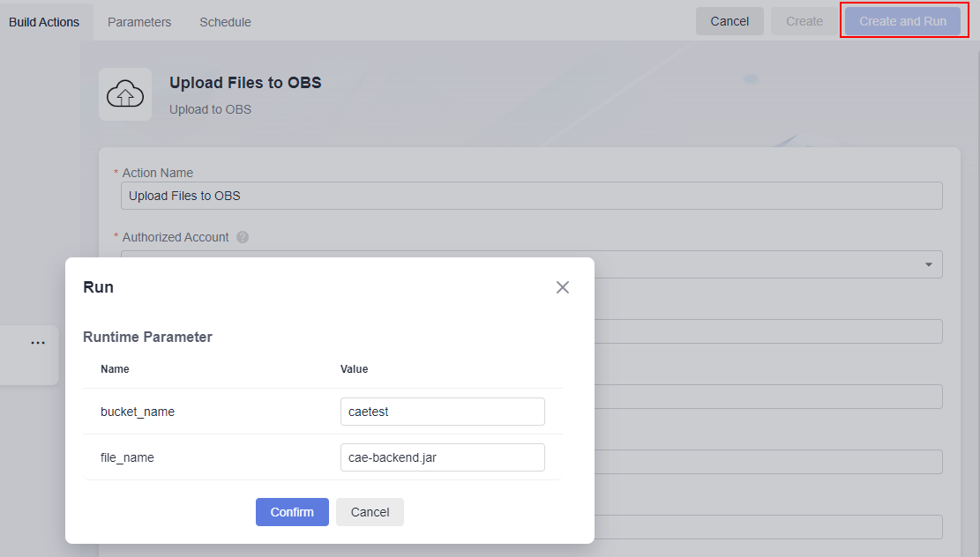Click the Create button

804,21
